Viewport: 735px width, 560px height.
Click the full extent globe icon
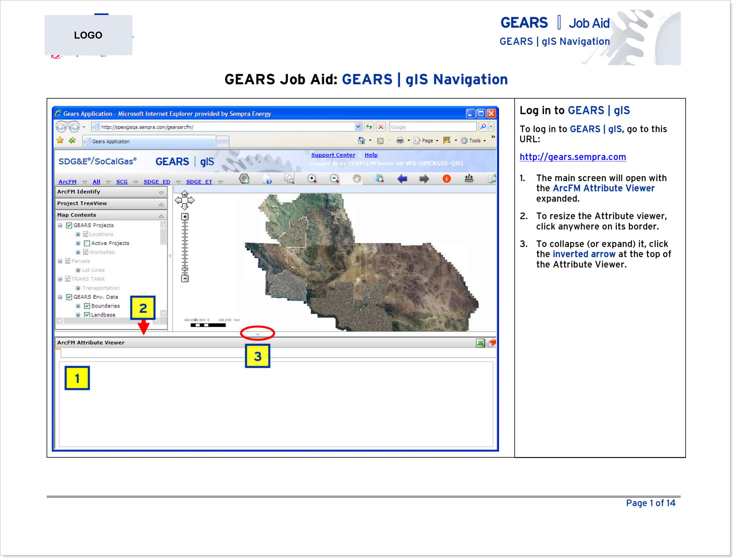[380, 179]
